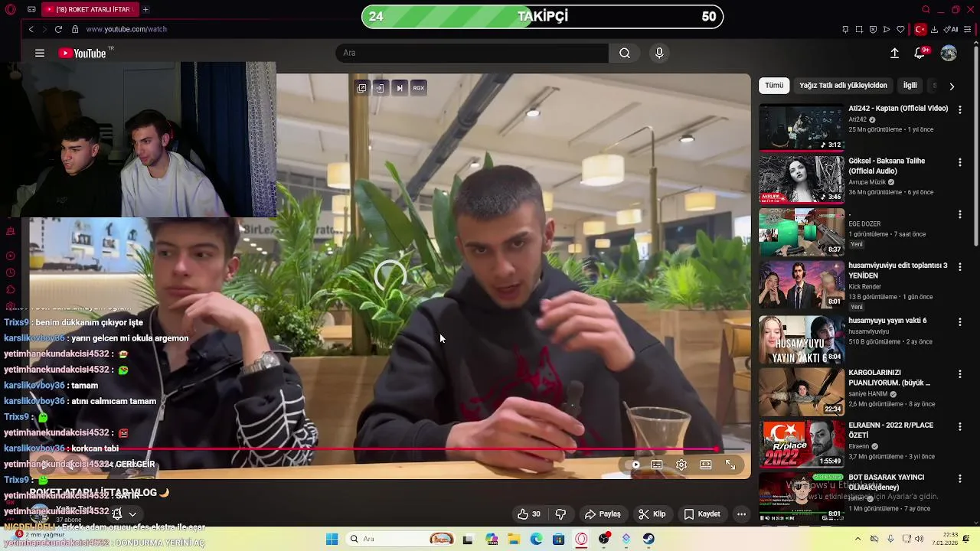Viewport: 980px width, 551px height.
Task: Open the subscription bell notification dropdown
Action: click(123, 514)
